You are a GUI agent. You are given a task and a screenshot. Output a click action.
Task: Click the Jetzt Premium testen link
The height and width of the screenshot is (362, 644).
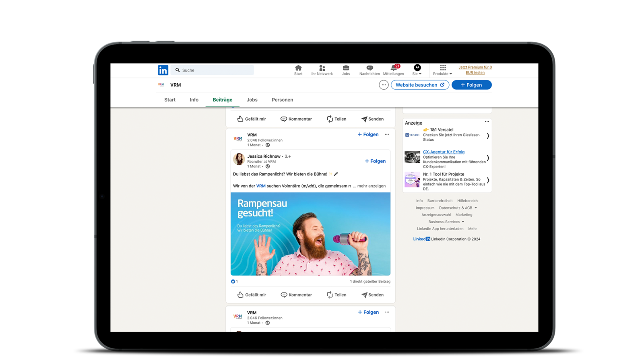pyautogui.click(x=475, y=70)
